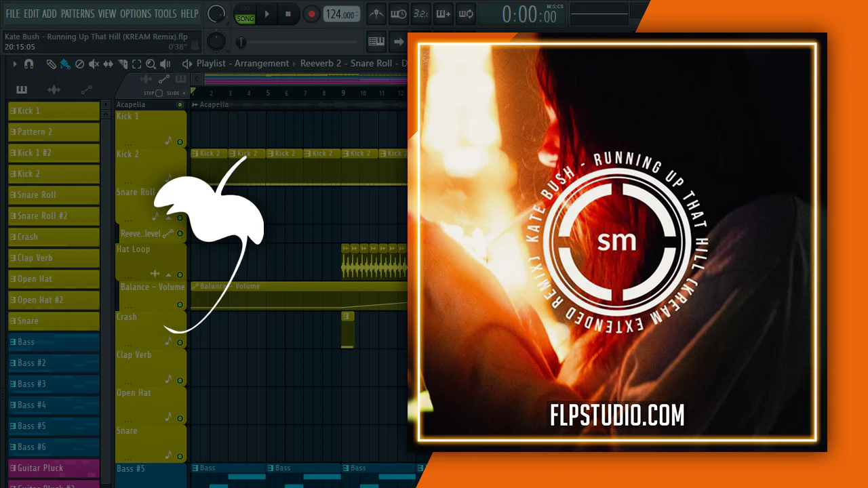The height and width of the screenshot is (488, 868).
Task: Open the VIEW menu
Action: pos(107,14)
